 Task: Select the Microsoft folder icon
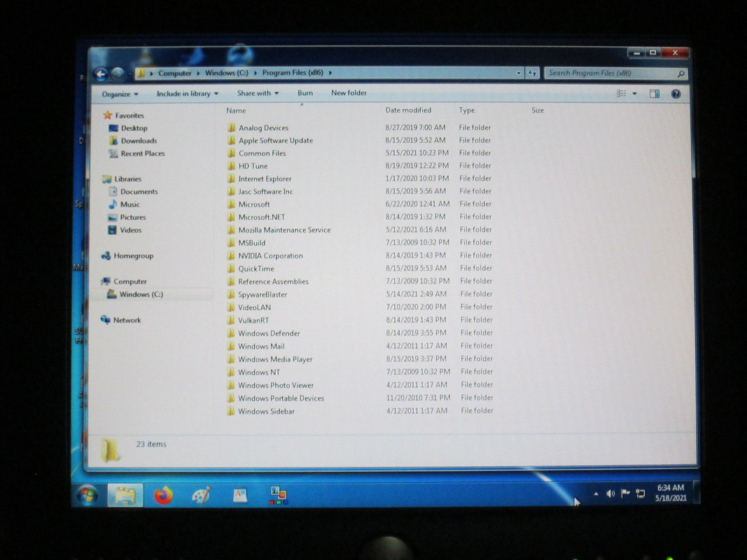click(x=232, y=204)
